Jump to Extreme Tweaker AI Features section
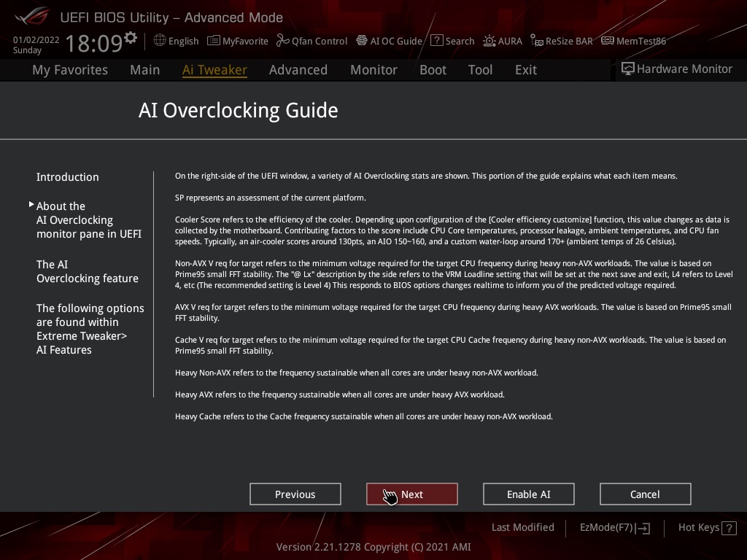 (x=90, y=329)
